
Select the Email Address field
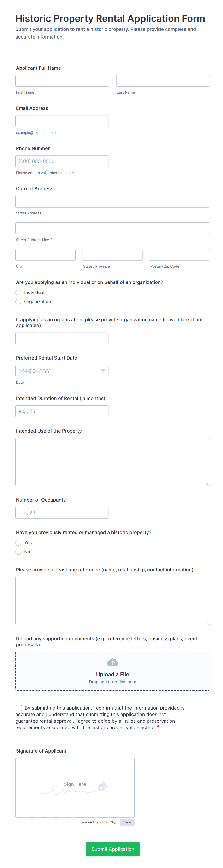point(62,121)
